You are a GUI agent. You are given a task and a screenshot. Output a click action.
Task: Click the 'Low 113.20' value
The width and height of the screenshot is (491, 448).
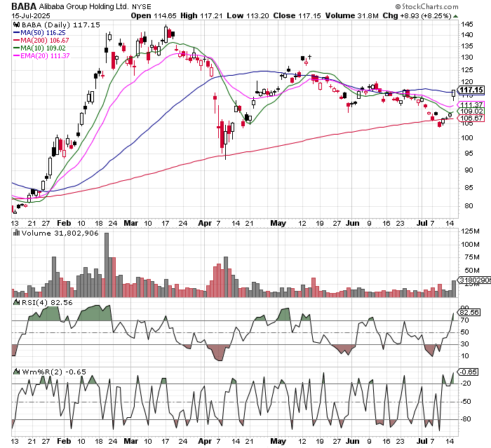[x=248, y=15]
